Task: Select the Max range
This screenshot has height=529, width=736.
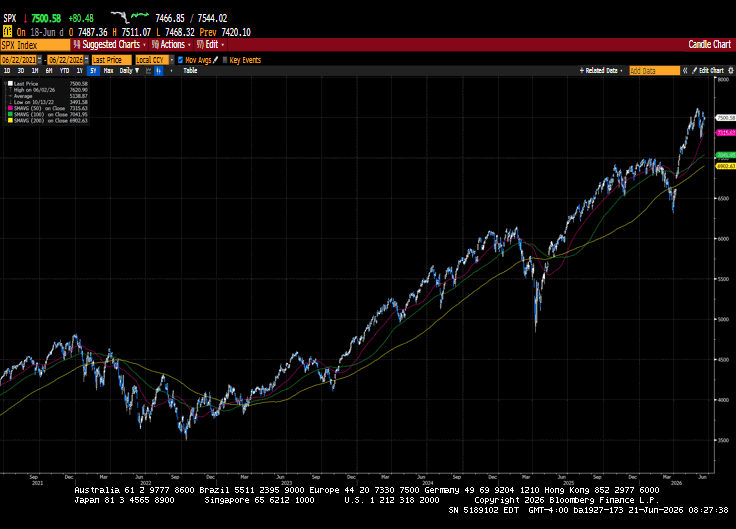Action: coord(108,71)
